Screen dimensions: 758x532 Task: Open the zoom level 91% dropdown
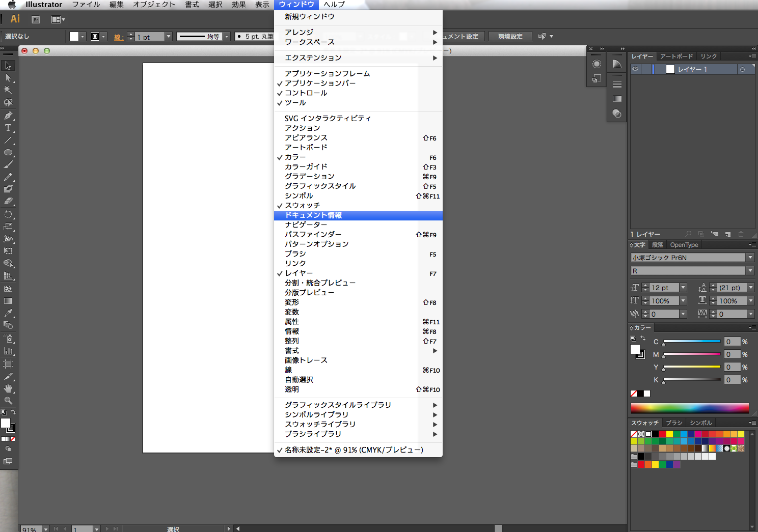[x=45, y=529]
